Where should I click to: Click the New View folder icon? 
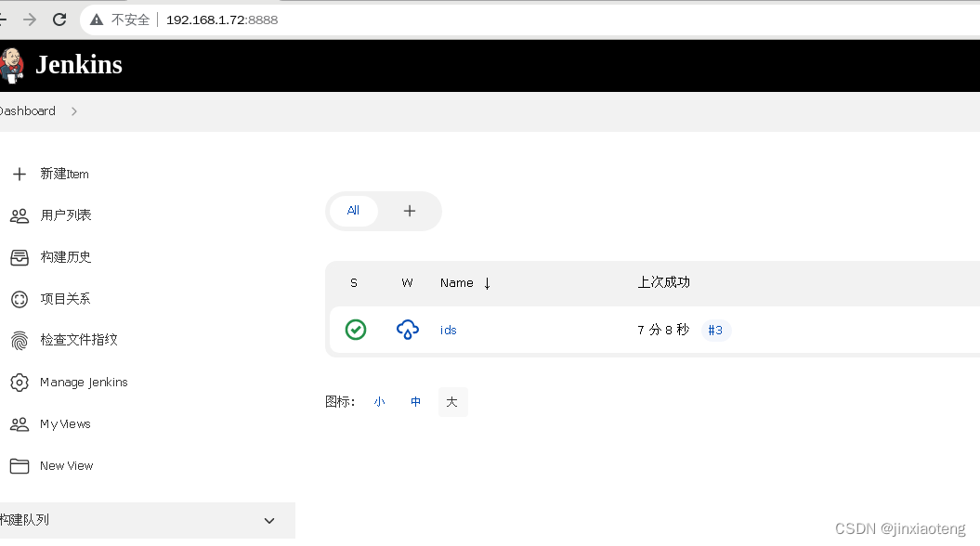pyautogui.click(x=20, y=466)
